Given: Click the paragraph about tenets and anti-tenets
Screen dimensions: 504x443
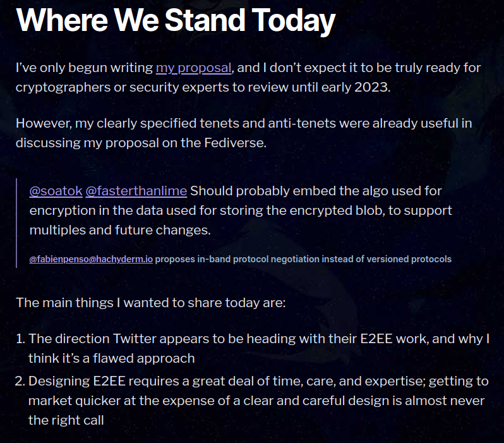Looking at the screenshot, I should 243,133.
